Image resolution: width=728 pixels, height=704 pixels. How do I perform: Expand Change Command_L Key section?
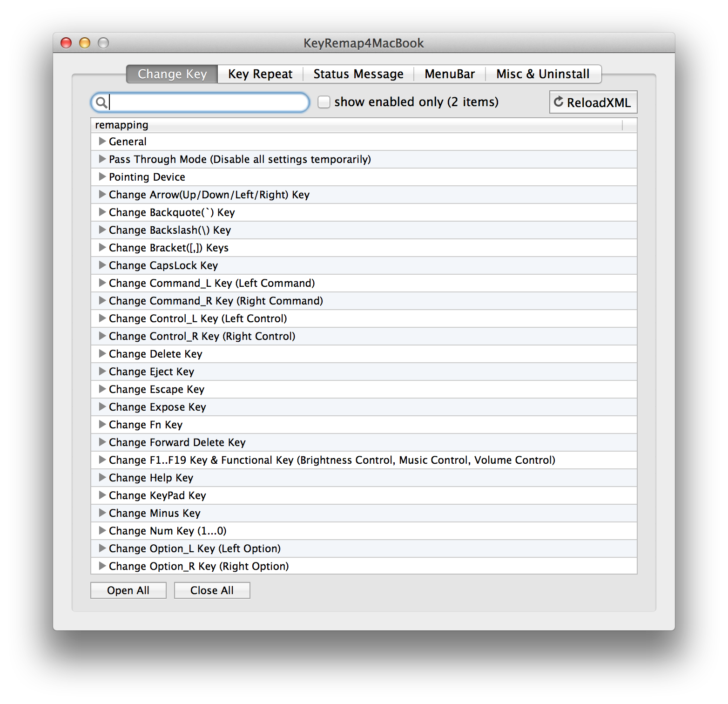click(102, 283)
